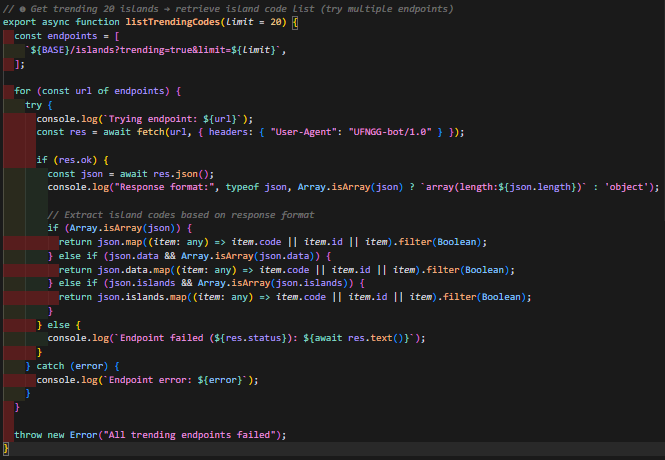The height and width of the screenshot is (460, 665).
Task: Click the "Response format:" string
Action: 164,187
